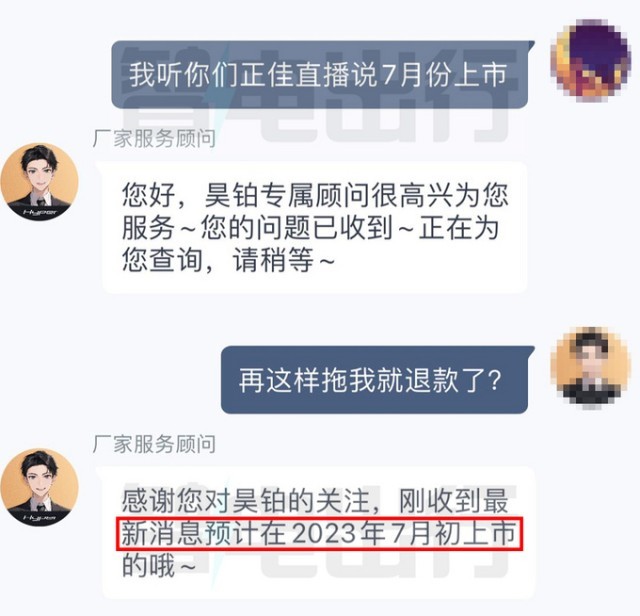The width and height of the screenshot is (640, 616).
Task: Select the reply starting with 感谢您对昊铂的关注
Action: pos(318,533)
